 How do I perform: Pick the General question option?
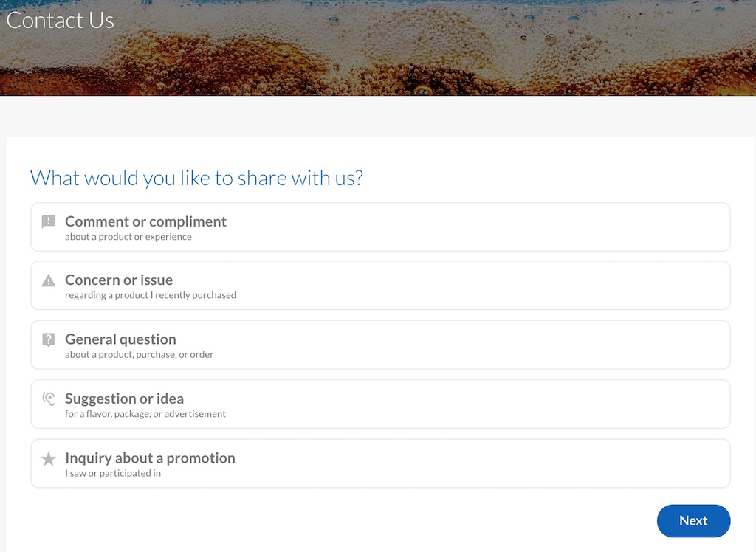(x=380, y=345)
